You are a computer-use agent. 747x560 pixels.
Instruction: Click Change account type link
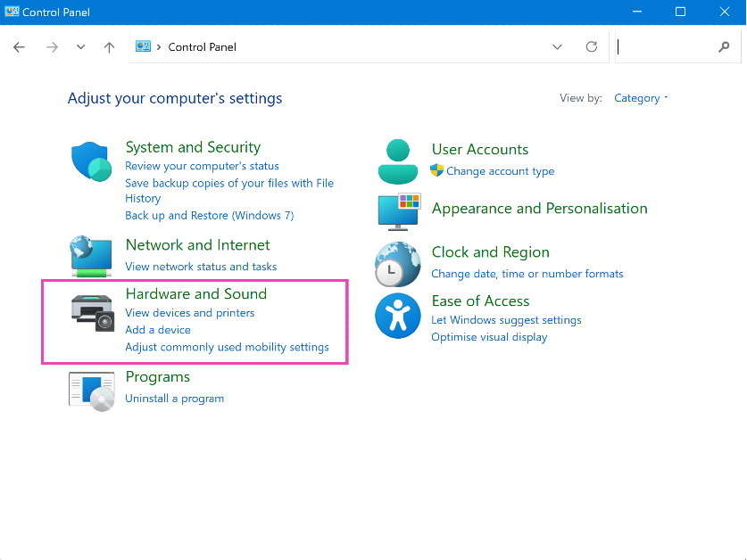(x=500, y=171)
